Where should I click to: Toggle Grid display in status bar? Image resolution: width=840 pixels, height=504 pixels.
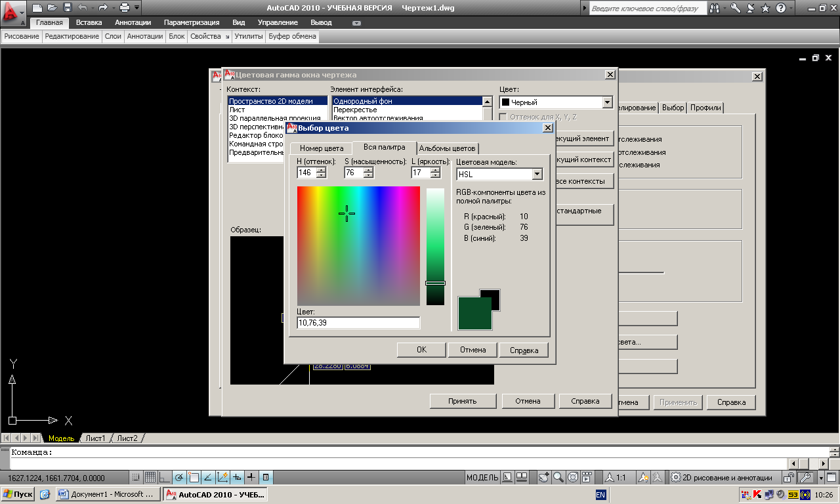click(150, 477)
